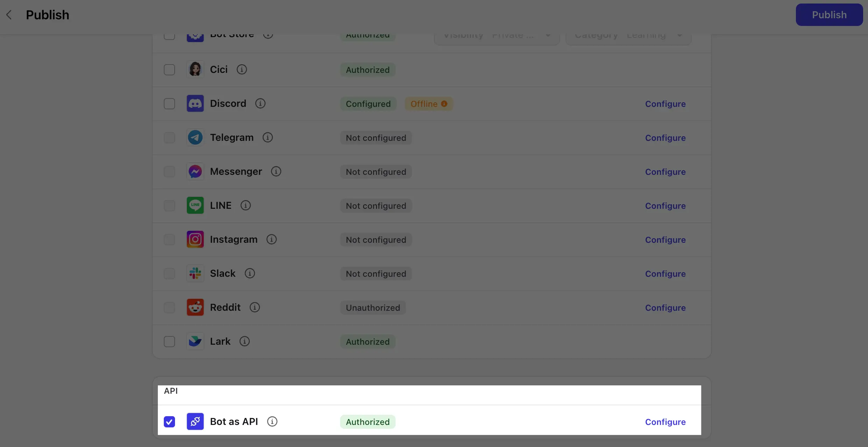Viewport: 868px width, 447px height.
Task: Click the info icon beside Lark
Action: point(244,341)
